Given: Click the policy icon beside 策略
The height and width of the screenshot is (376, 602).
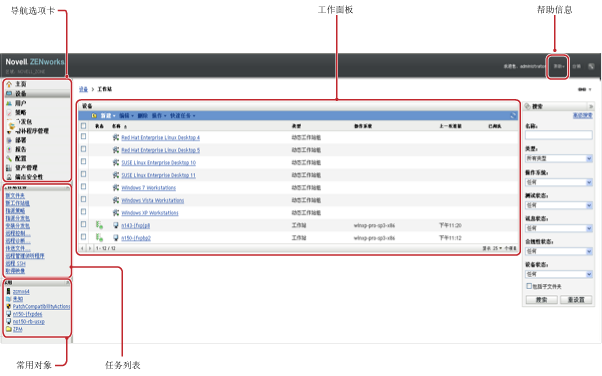Looking at the screenshot, I should (9, 113).
